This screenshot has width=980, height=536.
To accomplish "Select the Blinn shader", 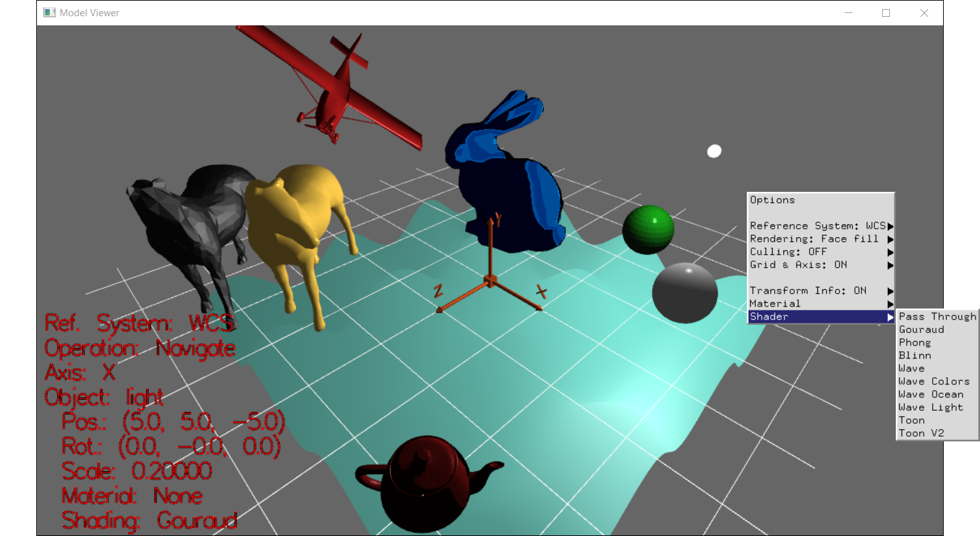I will pyautogui.click(x=937, y=355).
